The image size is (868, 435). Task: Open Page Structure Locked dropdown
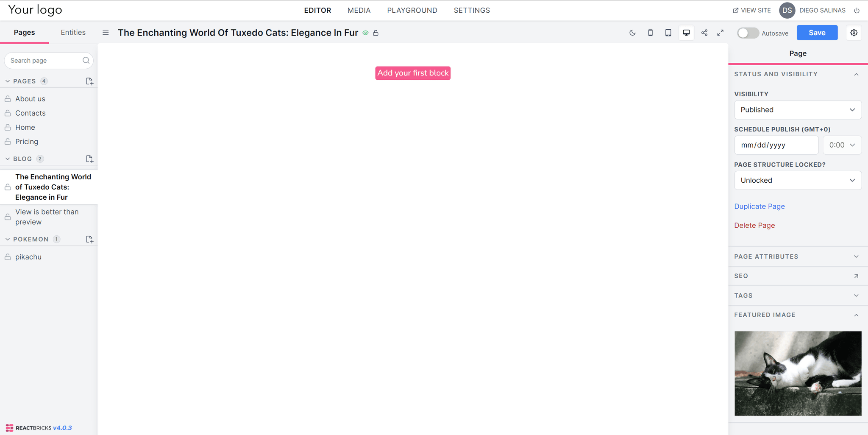(x=798, y=180)
